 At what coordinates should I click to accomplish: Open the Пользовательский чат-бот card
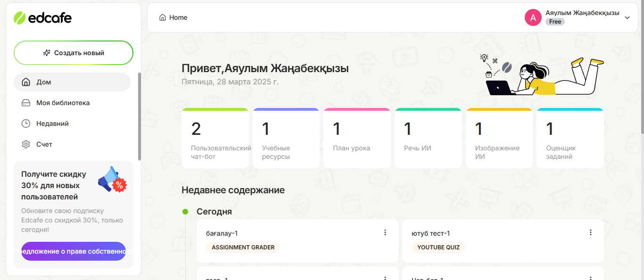click(215, 138)
